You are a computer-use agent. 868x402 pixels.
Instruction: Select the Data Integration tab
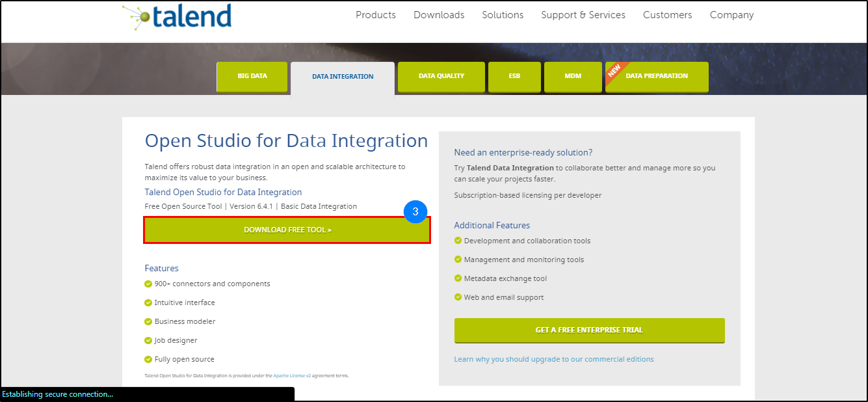click(343, 77)
